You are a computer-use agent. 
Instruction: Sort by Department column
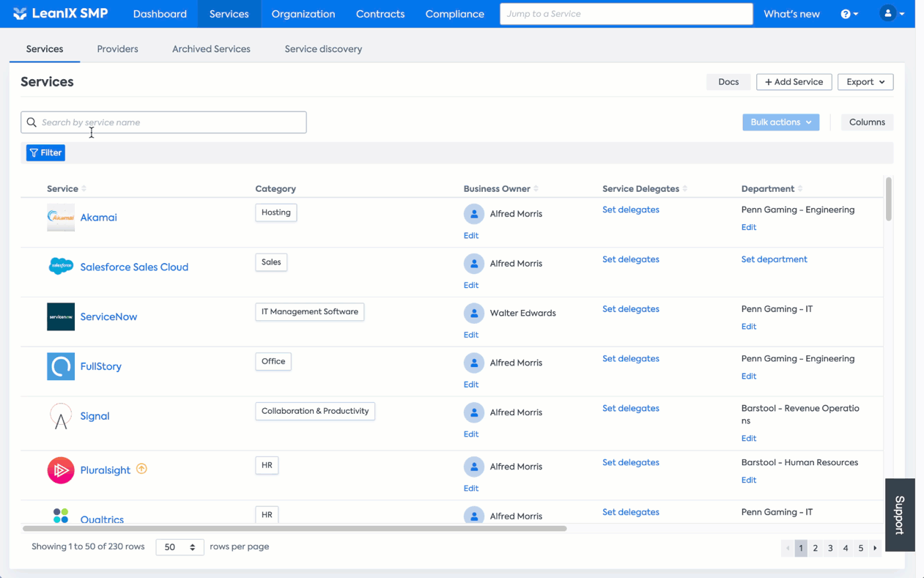click(x=772, y=188)
